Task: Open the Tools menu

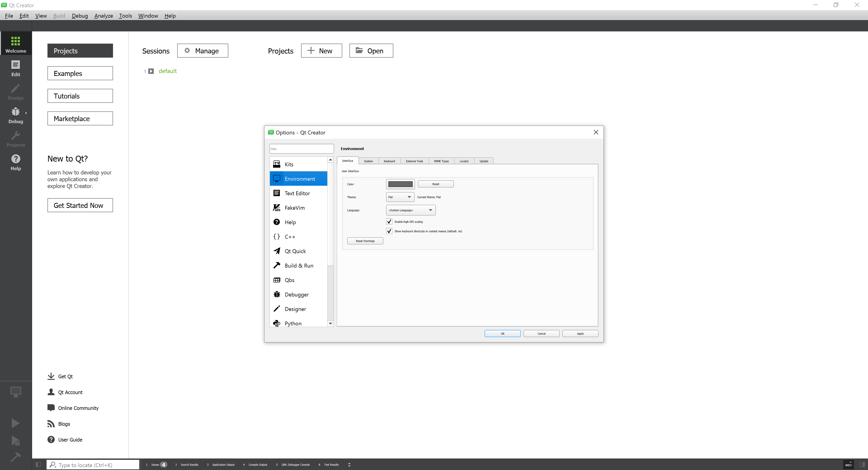Action: (x=125, y=16)
